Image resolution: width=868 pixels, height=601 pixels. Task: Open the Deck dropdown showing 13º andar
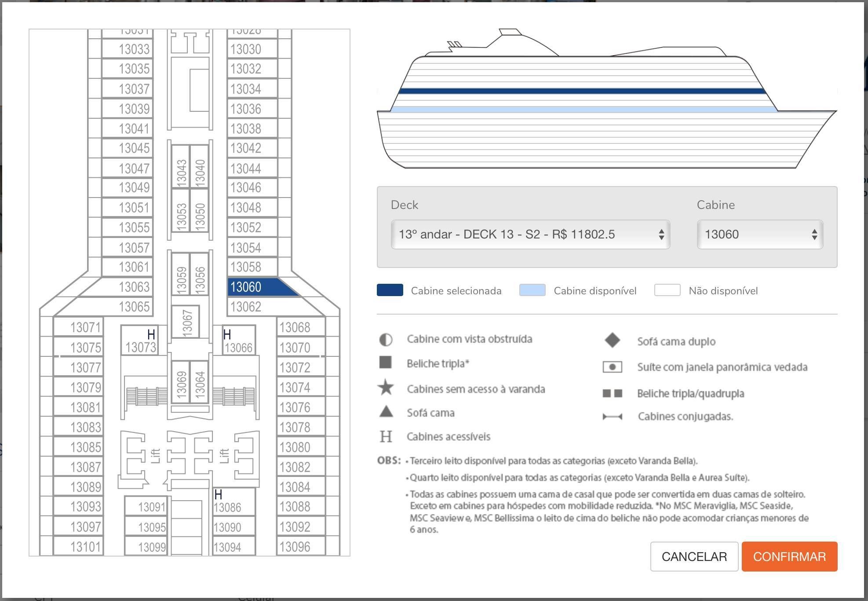[x=530, y=235]
